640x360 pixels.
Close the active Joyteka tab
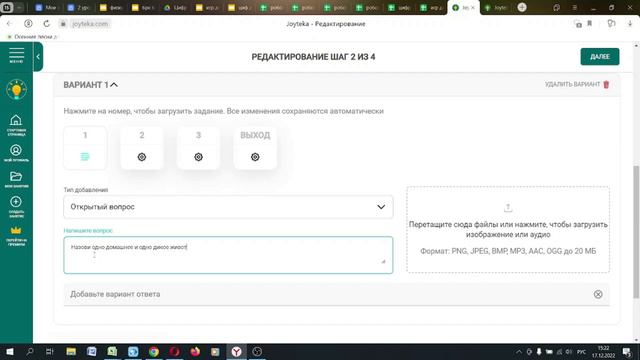pos(473,8)
